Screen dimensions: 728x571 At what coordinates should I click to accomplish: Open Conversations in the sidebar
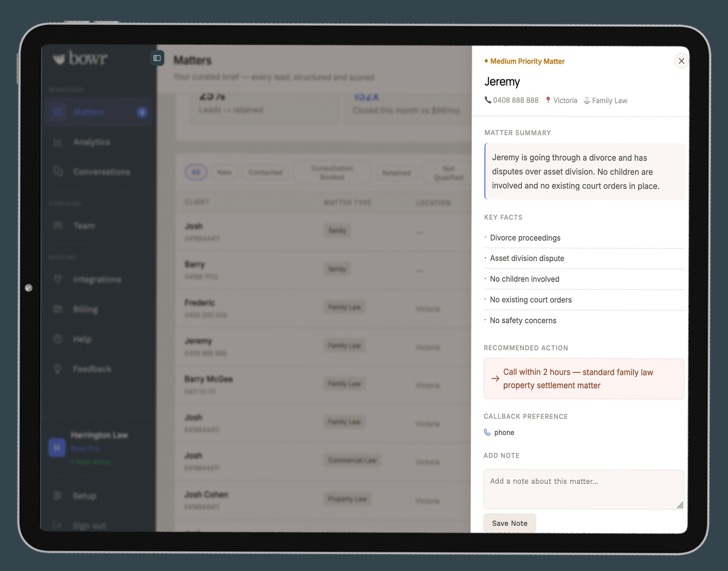[x=98, y=172]
